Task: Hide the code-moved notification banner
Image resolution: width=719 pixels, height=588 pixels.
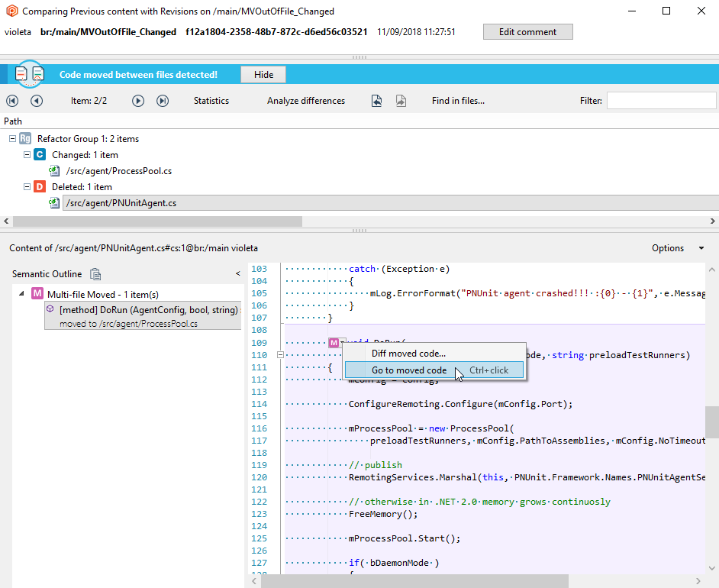Action: pos(263,74)
